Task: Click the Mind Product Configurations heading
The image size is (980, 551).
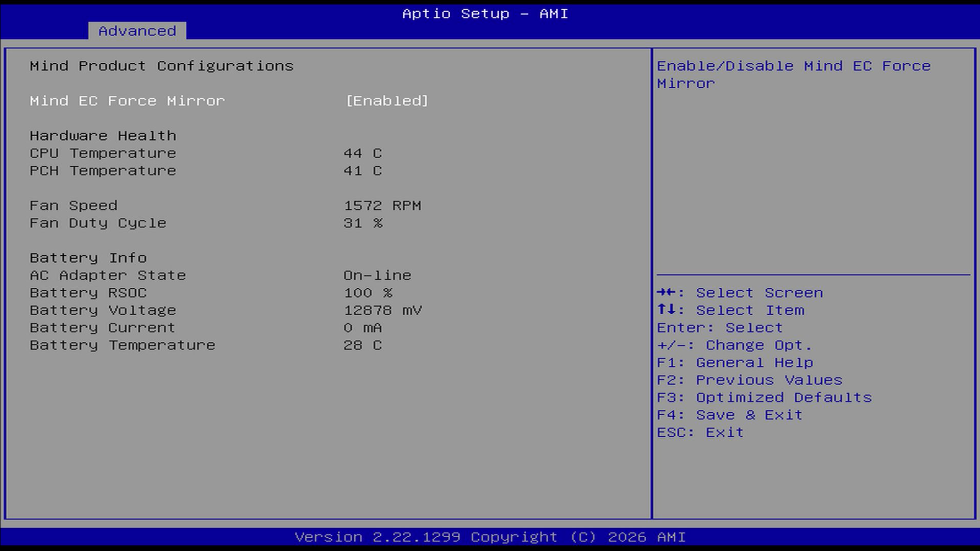Action: (x=161, y=66)
